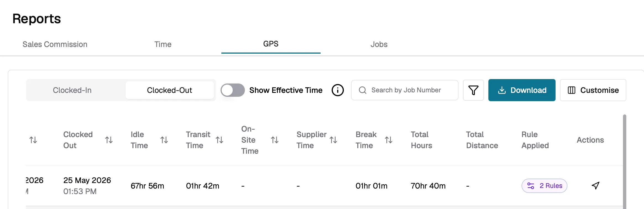Click the info icon beside Show Effective Time

point(337,90)
